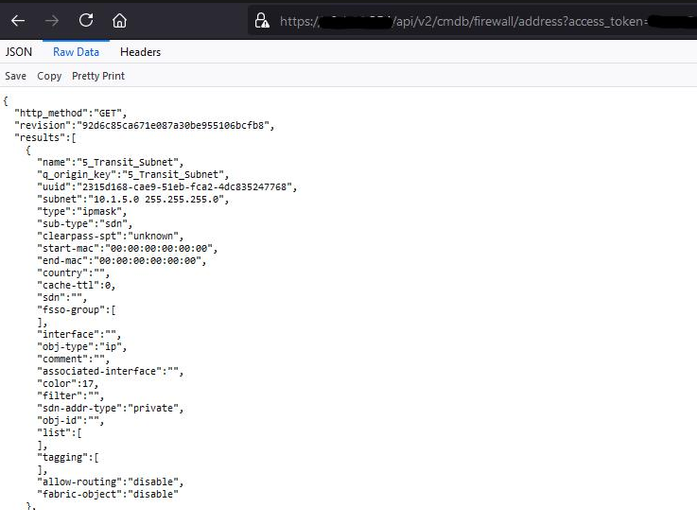Click the "cache-ttl":0 line
The height and width of the screenshot is (510, 697).
[x=76, y=285]
